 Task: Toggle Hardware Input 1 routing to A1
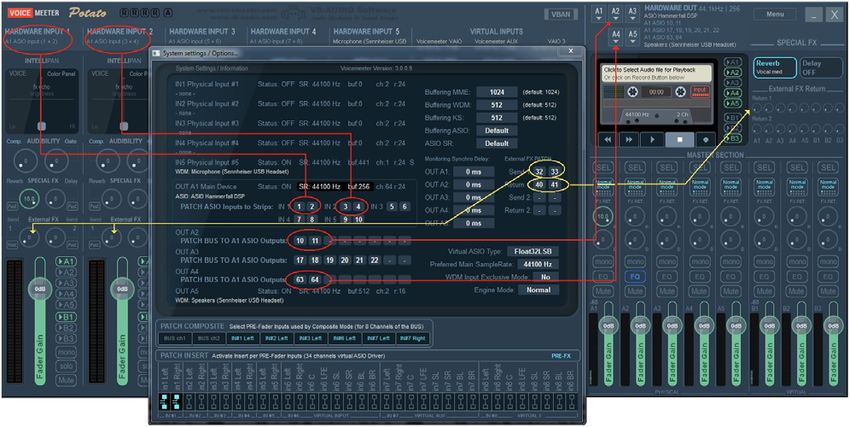pos(66,262)
